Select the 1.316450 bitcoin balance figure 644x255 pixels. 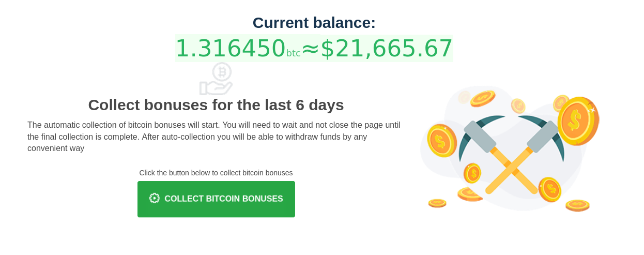[x=231, y=49]
